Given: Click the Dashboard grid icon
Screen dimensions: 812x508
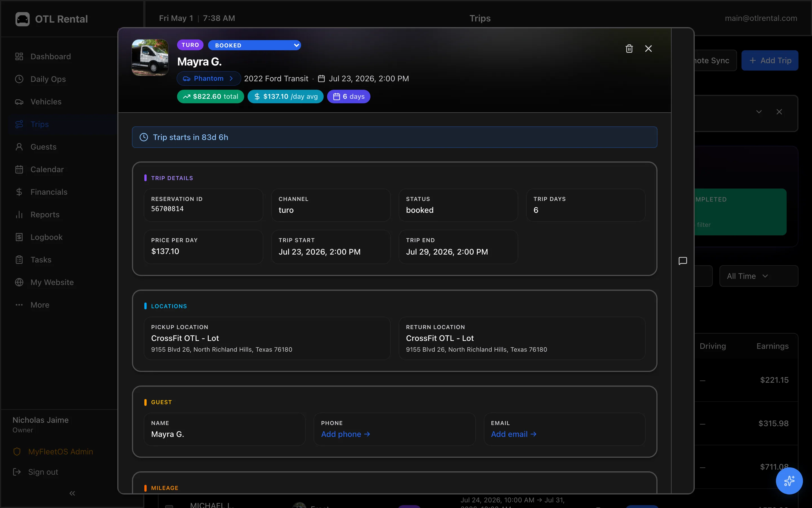Looking at the screenshot, I should point(19,56).
